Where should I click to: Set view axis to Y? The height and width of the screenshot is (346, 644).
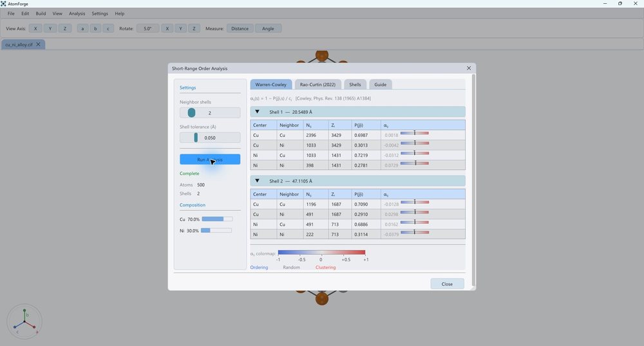tap(50, 29)
